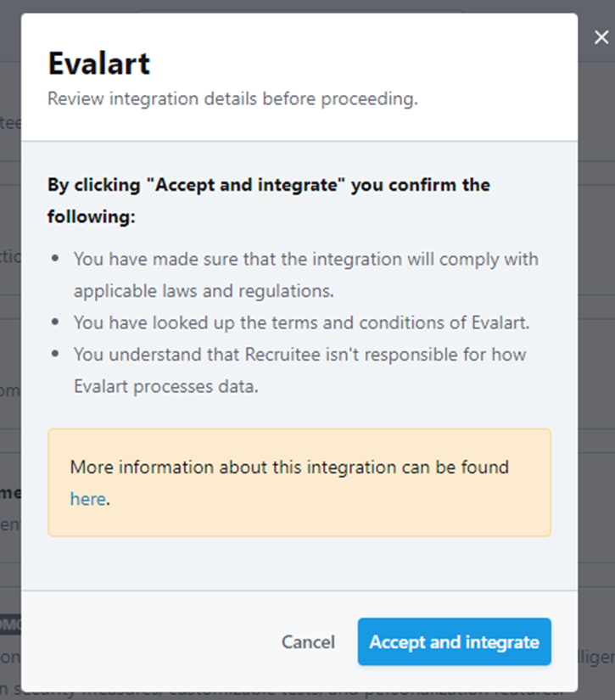Image resolution: width=615 pixels, height=700 pixels.
Task: Click the bullet about Evalart terms and conditions
Action: point(301,322)
